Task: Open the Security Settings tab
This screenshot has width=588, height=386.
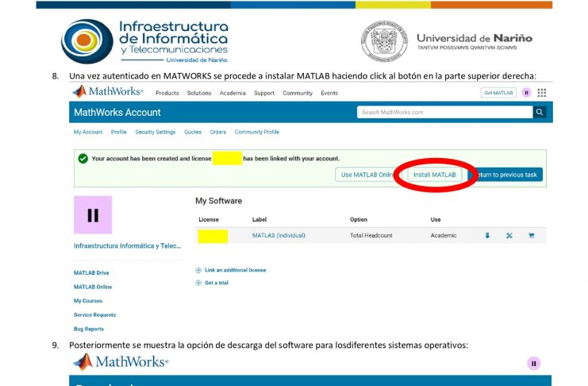Action: [x=156, y=132]
